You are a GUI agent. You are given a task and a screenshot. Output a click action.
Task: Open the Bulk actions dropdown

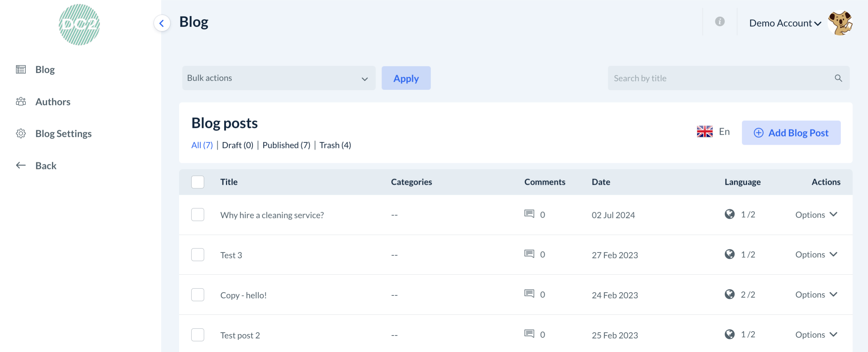coord(278,78)
